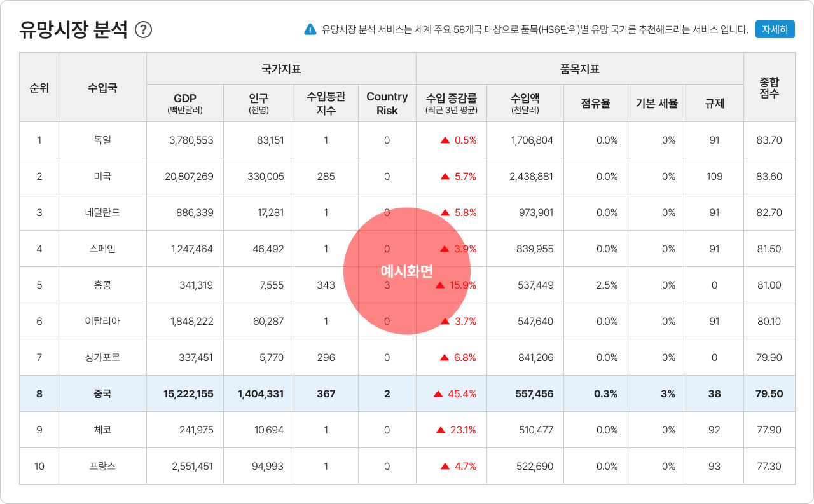The width and height of the screenshot is (814, 504).
Task: Click the 품목지표 group header
Action: [x=579, y=69]
